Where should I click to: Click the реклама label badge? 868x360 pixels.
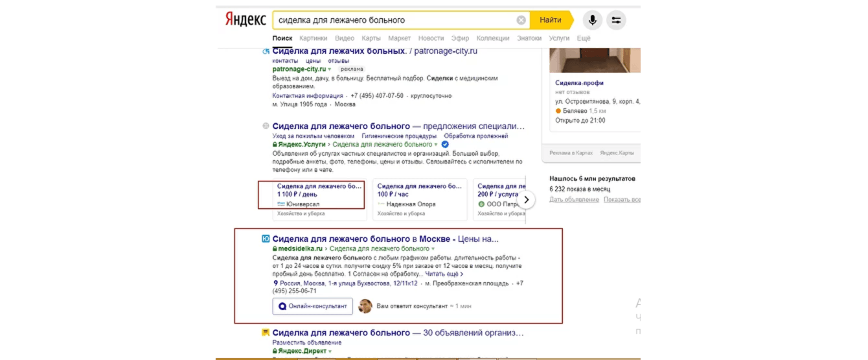352,69
